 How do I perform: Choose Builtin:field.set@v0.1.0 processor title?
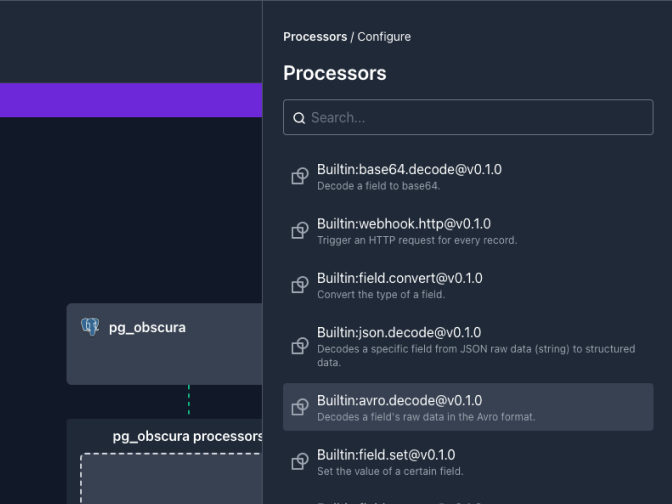point(385,455)
